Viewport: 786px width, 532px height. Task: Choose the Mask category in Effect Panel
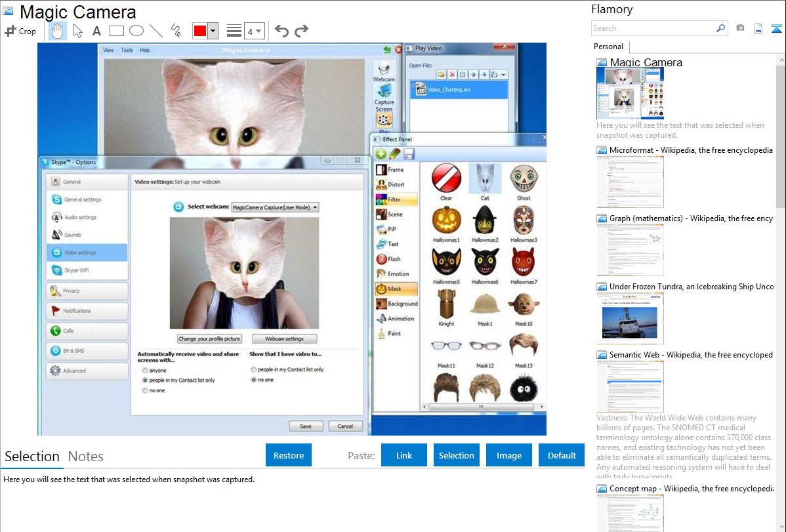(396, 289)
